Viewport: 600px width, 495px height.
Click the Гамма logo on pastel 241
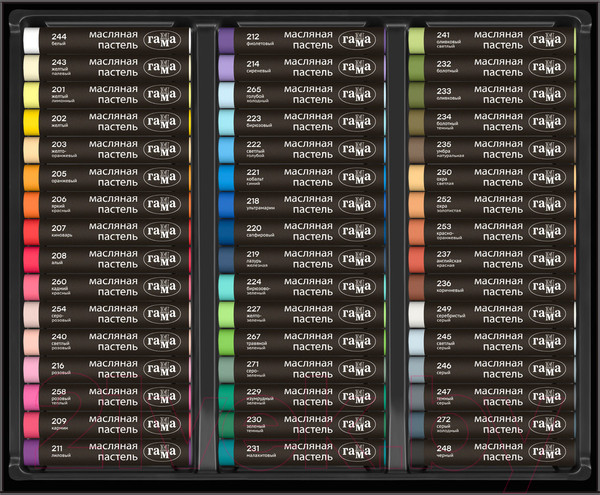pyautogui.click(x=550, y=40)
